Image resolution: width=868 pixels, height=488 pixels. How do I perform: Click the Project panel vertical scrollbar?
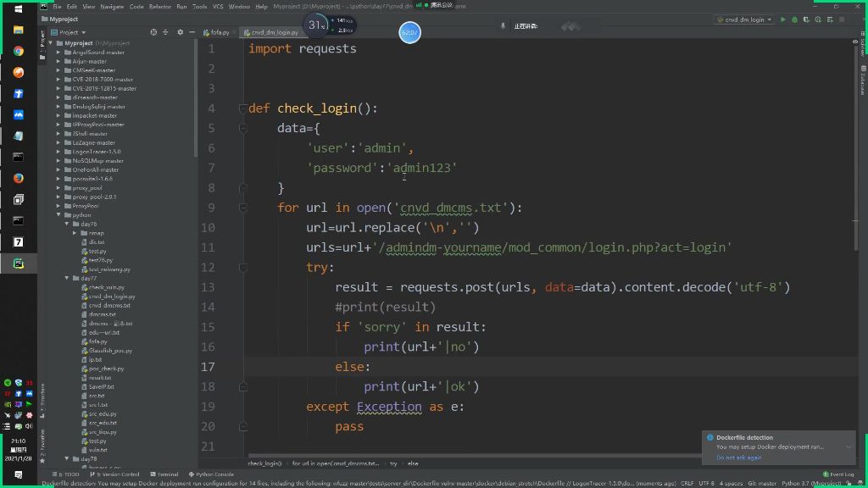click(x=196, y=98)
